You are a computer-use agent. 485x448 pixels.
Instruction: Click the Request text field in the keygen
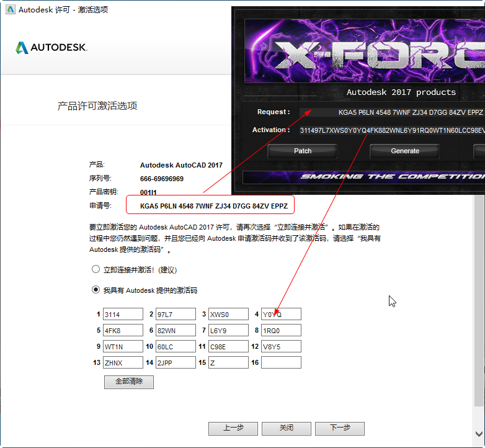392,113
